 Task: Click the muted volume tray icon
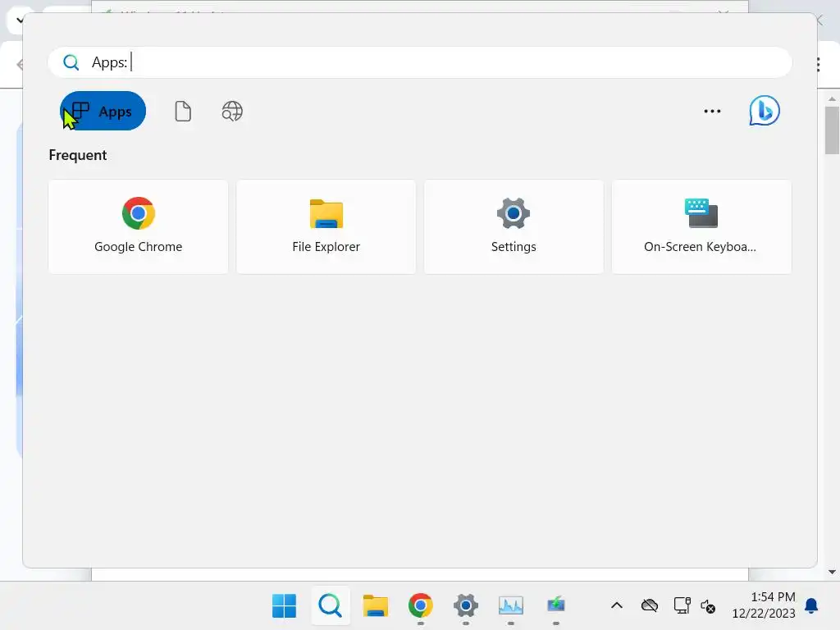coord(708,606)
